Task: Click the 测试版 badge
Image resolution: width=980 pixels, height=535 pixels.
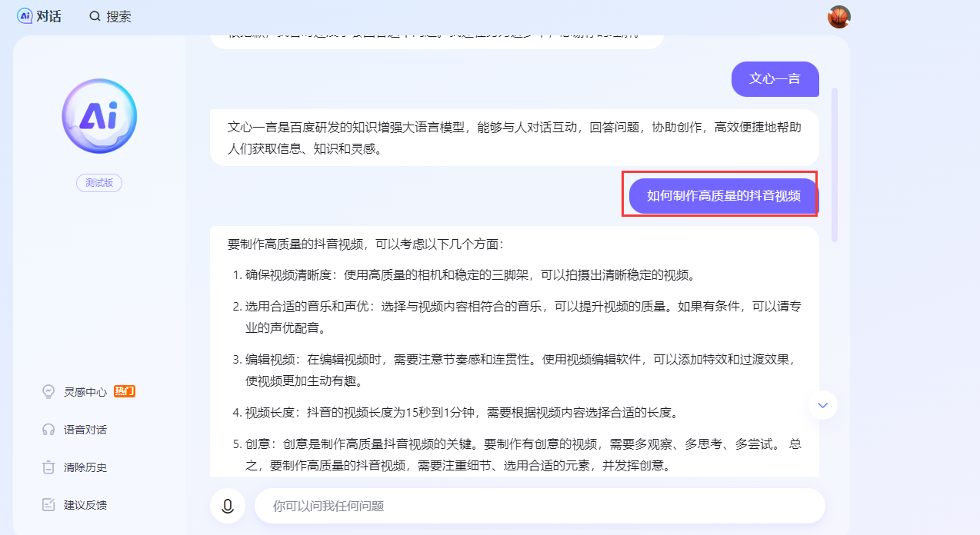Action: pyautogui.click(x=99, y=183)
